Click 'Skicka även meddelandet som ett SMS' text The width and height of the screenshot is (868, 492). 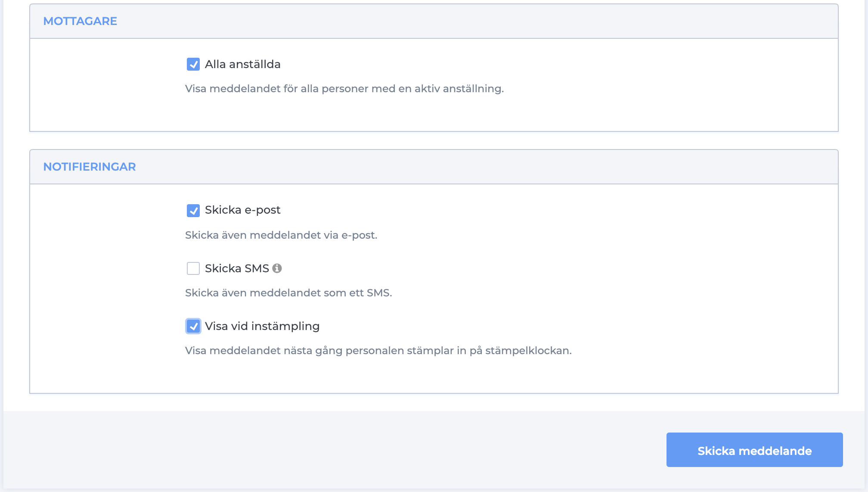[288, 293]
